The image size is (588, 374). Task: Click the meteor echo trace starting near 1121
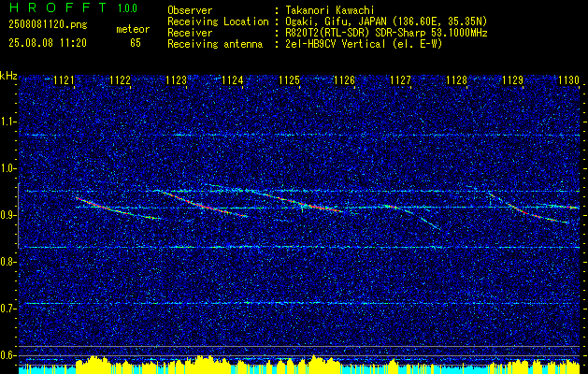(x=118, y=209)
